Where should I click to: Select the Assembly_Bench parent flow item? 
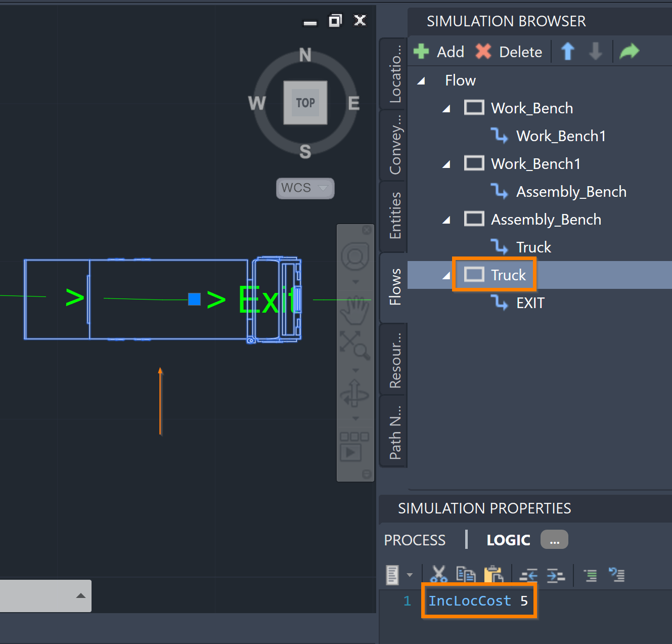[x=546, y=220]
